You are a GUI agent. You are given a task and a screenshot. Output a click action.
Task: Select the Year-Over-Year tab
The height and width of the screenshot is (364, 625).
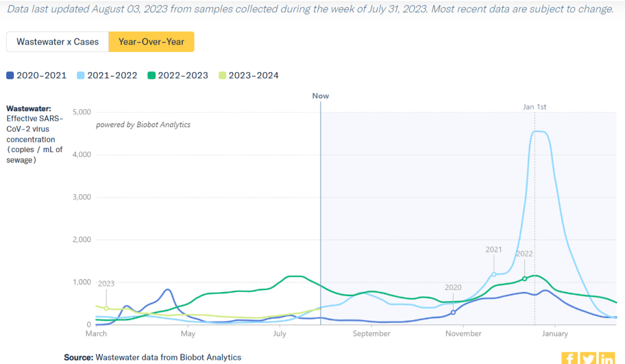tap(151, 42)
